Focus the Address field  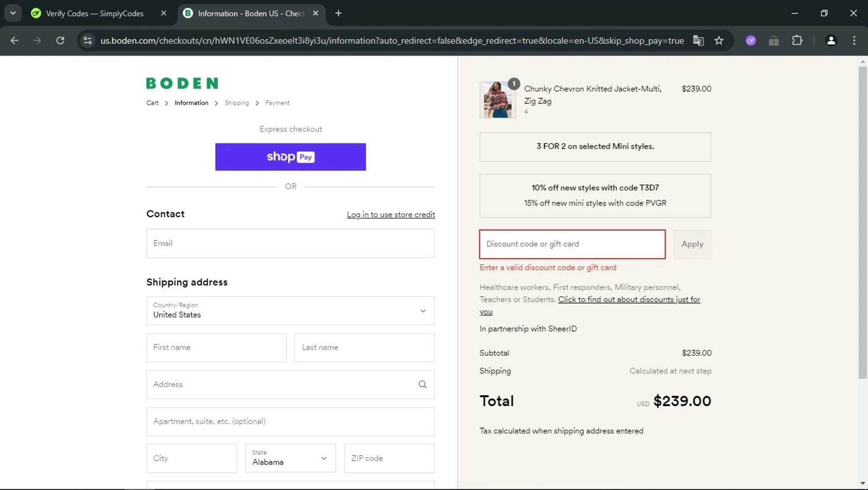click(x=290, y=385)
